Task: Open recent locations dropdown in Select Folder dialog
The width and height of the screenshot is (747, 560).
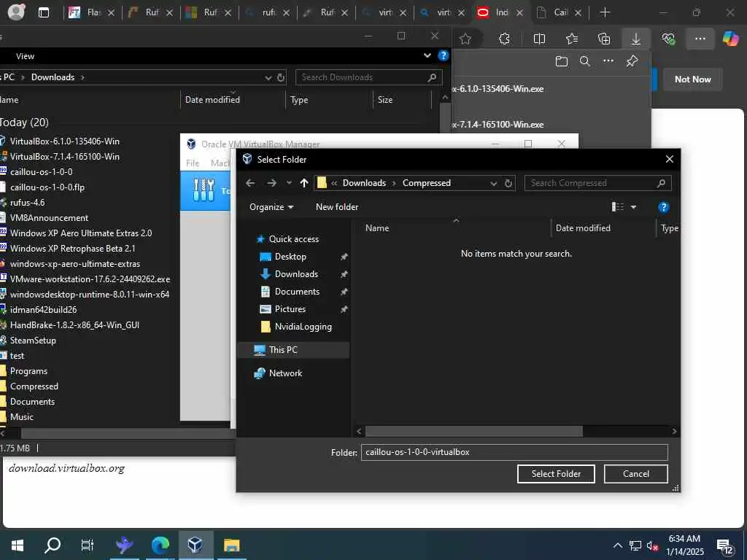Action: pos(289,183)
